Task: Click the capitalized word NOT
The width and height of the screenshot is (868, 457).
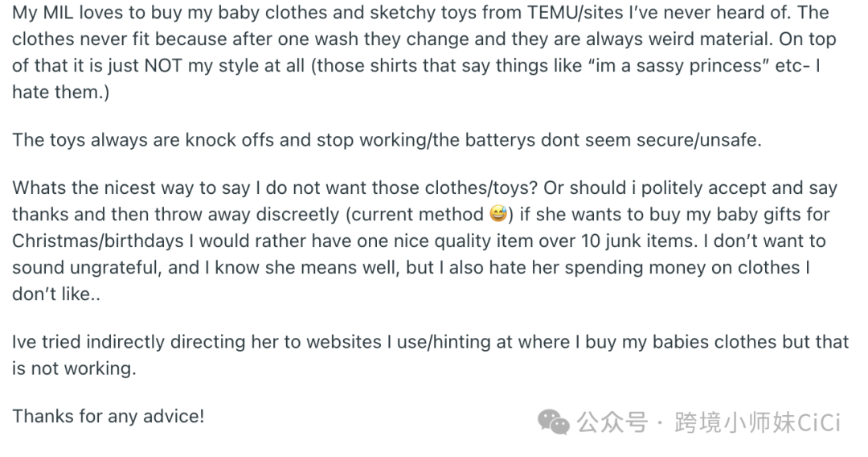Action: coord(163,66)
